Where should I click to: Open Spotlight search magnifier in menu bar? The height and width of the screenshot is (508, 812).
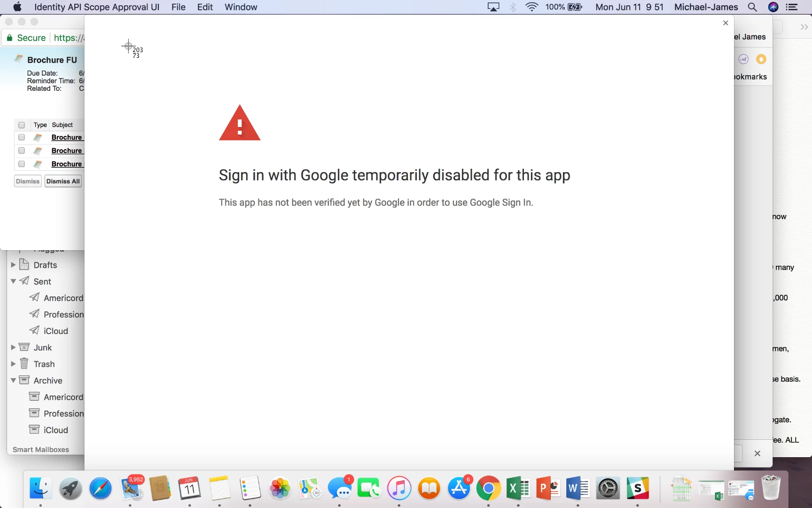pyautogui.click(x=752, y=7)
